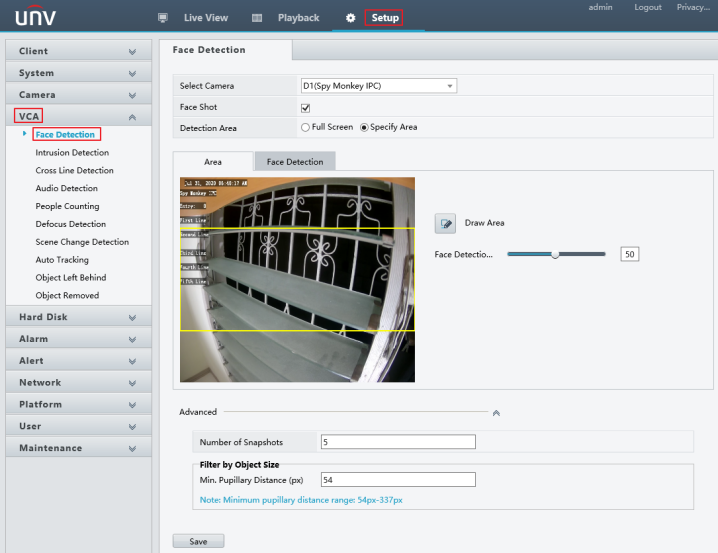Screen dimensions: 718x553
Task: Select the Specify Area radio button
Action: (x=364, y=127)
